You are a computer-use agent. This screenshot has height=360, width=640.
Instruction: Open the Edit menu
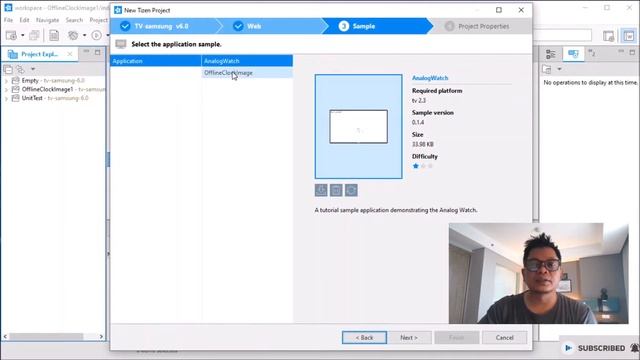[x=24, y=20]
